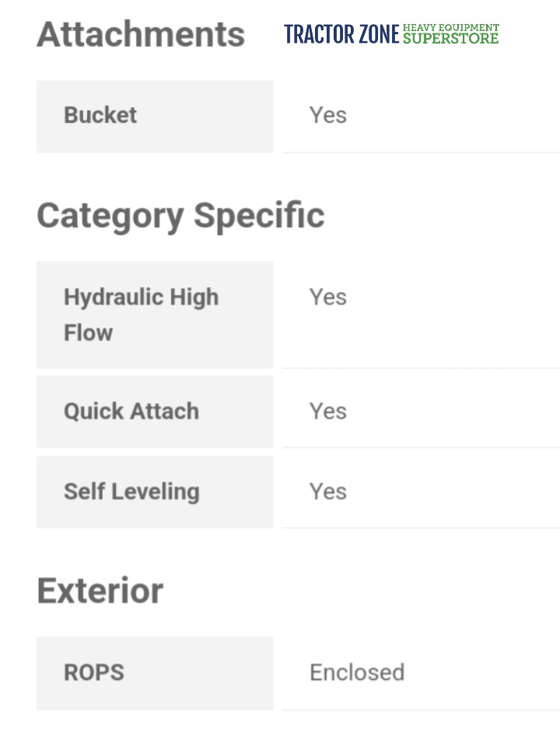Click the Exterior section heading

[100, 591]
